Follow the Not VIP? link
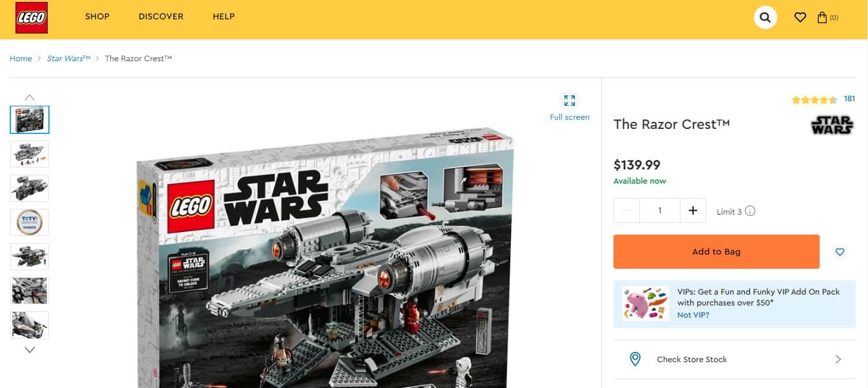This screenshot has height=388, width=868. point(693,315)
